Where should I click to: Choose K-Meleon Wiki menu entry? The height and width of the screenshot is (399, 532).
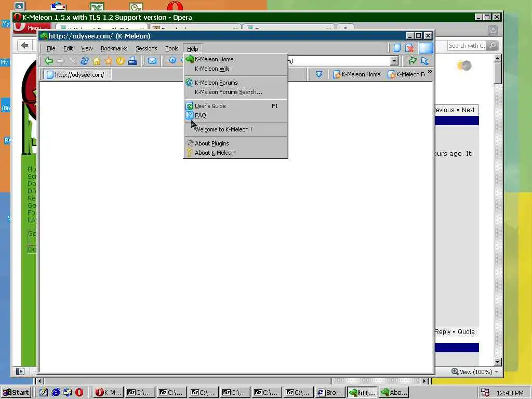236,69
